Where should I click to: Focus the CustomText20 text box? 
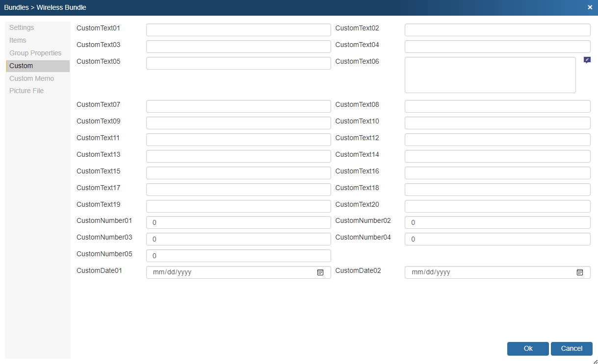[x=497, y=206]
